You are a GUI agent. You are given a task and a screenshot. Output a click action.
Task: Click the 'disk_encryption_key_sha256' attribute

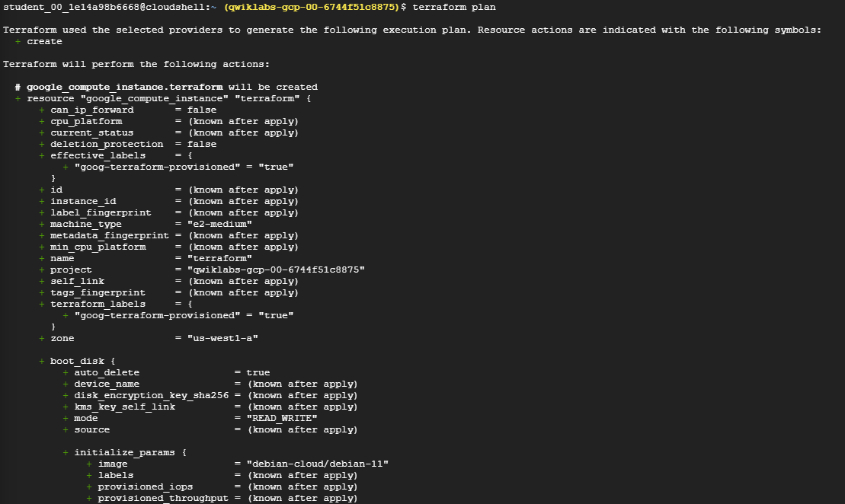click(152, 395)
